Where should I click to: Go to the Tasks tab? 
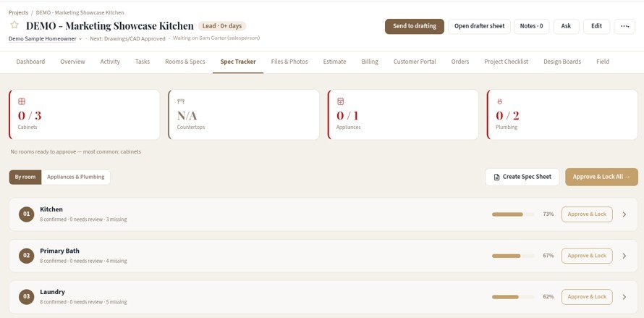(x=143, y=62)
